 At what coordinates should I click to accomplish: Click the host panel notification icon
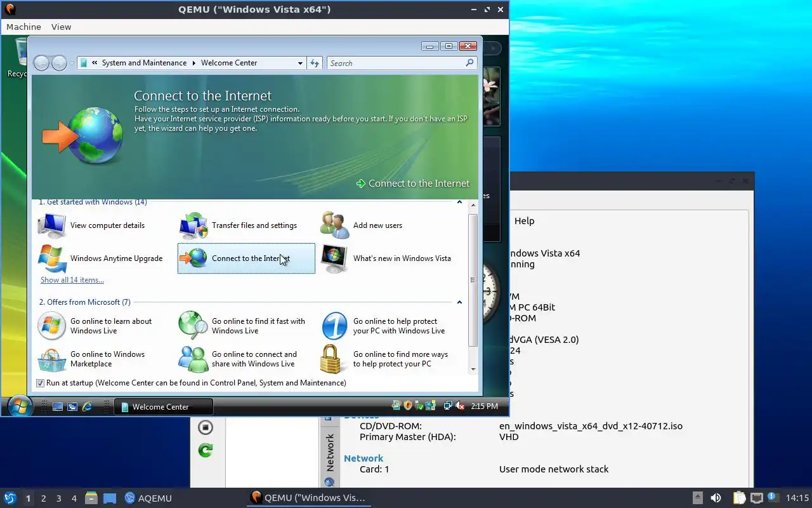773,498
